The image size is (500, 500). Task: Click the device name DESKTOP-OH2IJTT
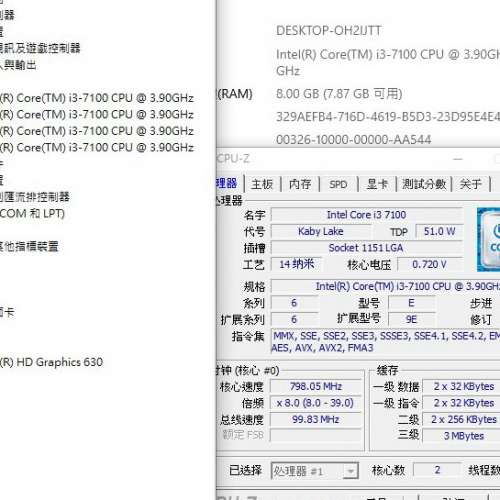329,31
